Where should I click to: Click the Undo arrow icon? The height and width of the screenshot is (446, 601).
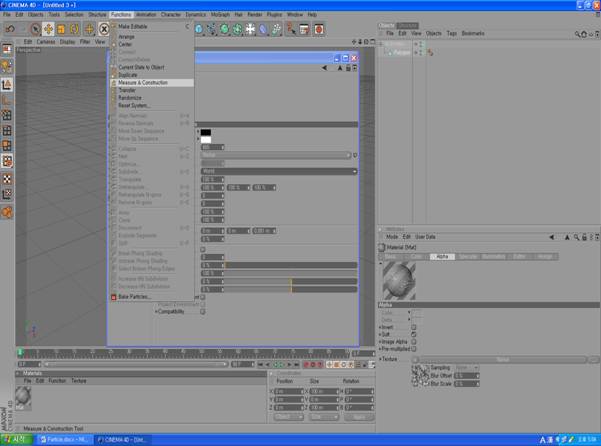pos(9,29)
